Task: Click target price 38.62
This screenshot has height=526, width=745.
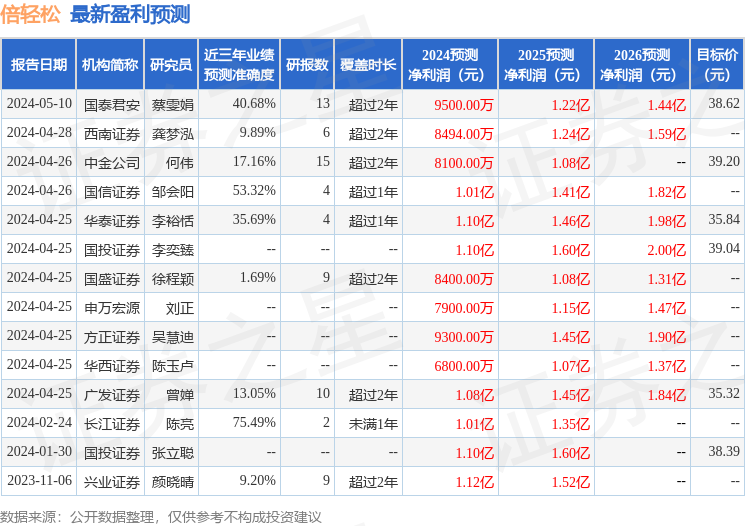Action: pos(724,104)
